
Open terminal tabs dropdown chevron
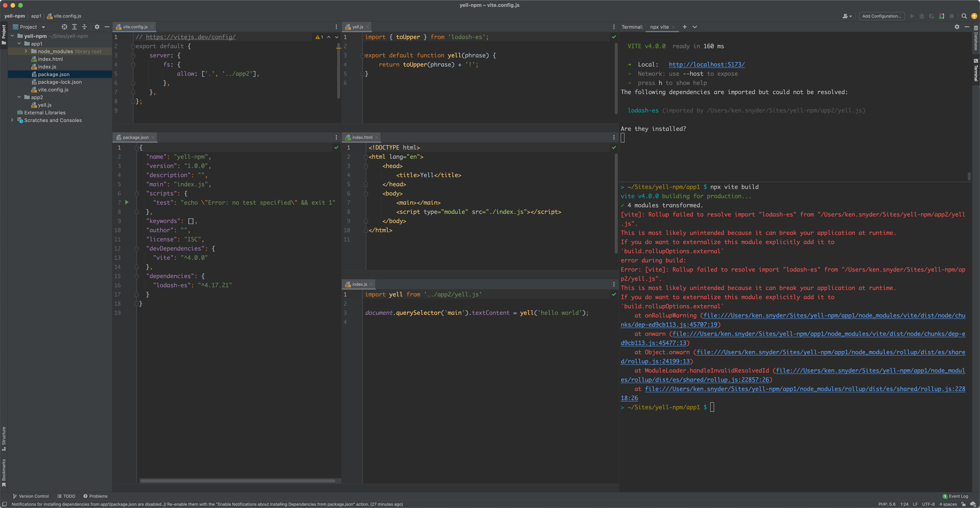point(695,27)
